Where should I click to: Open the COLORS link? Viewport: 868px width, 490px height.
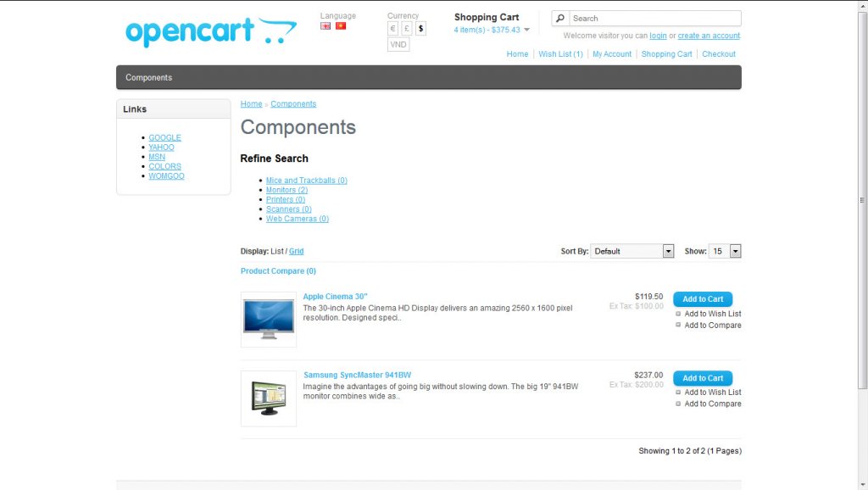point(164,167)
